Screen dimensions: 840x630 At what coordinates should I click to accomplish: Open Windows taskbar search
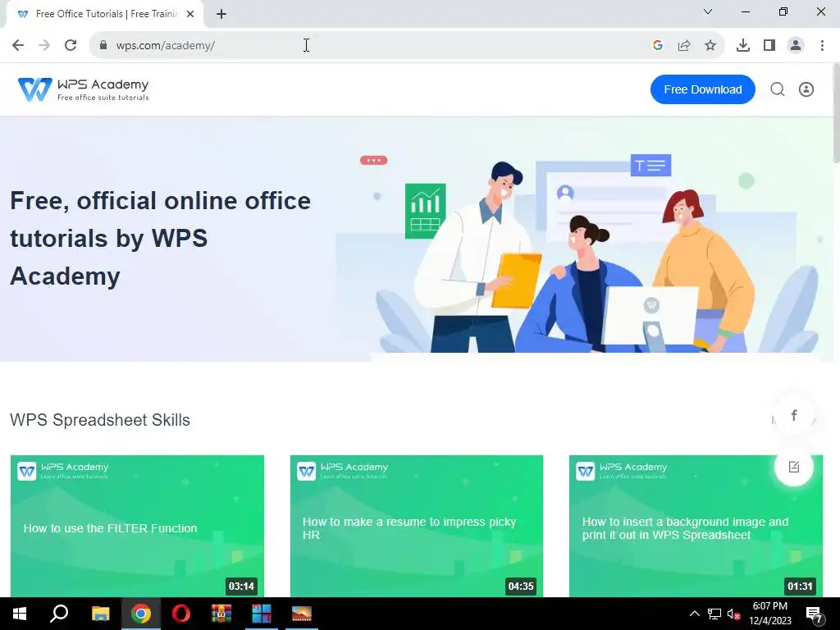(x=59, y=614)
